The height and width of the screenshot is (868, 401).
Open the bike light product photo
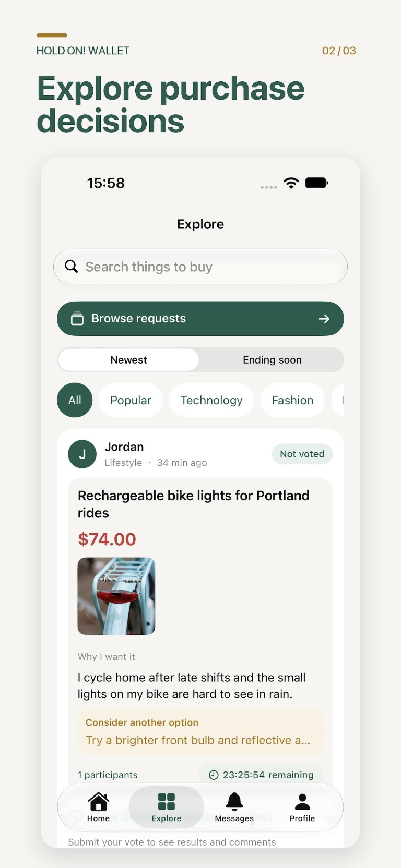[116, 596]
